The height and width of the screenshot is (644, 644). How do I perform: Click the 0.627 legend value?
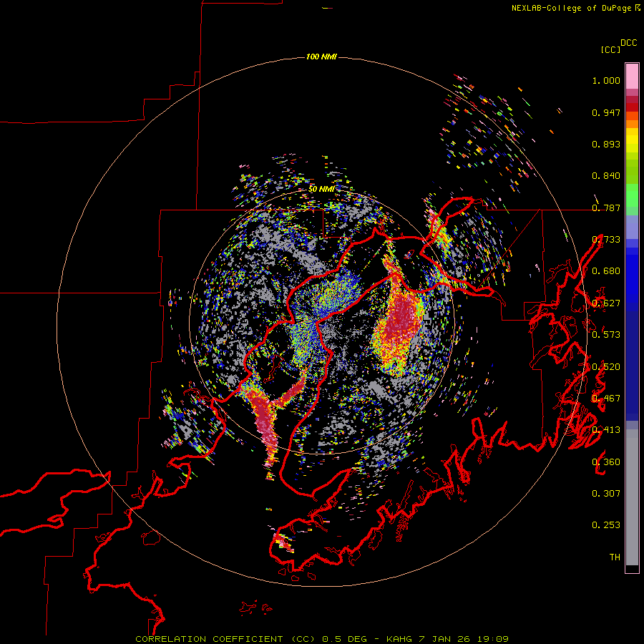coord(606,303)
